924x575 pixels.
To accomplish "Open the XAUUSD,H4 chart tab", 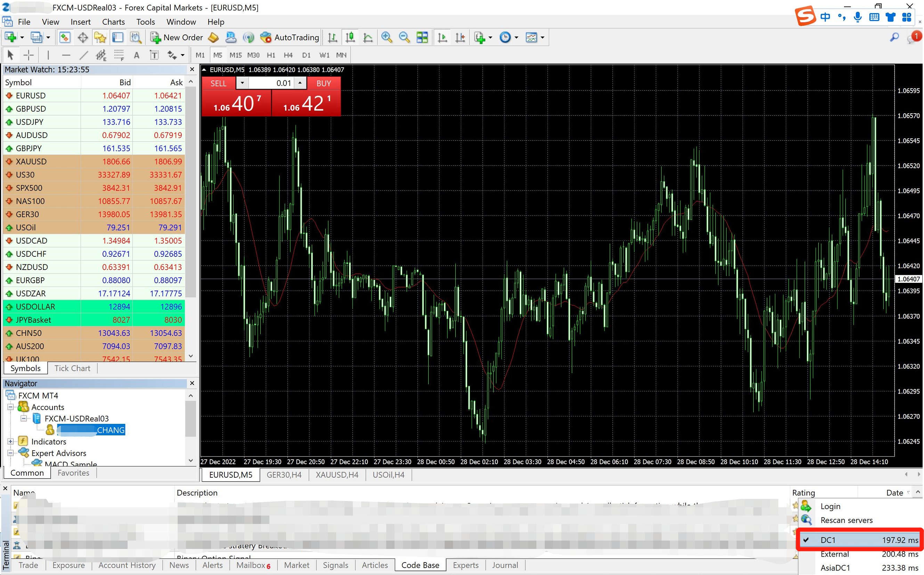I will click(337, 475).
